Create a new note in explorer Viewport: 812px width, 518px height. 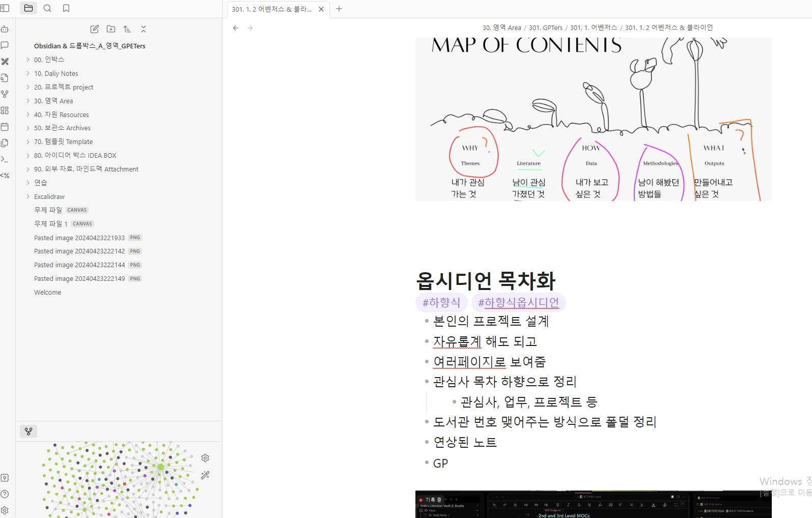tap(95, 29)
